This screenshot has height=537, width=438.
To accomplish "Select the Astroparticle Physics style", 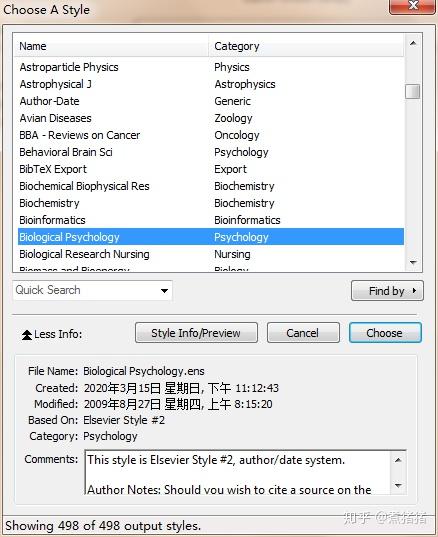I will [x=69, y=67].
